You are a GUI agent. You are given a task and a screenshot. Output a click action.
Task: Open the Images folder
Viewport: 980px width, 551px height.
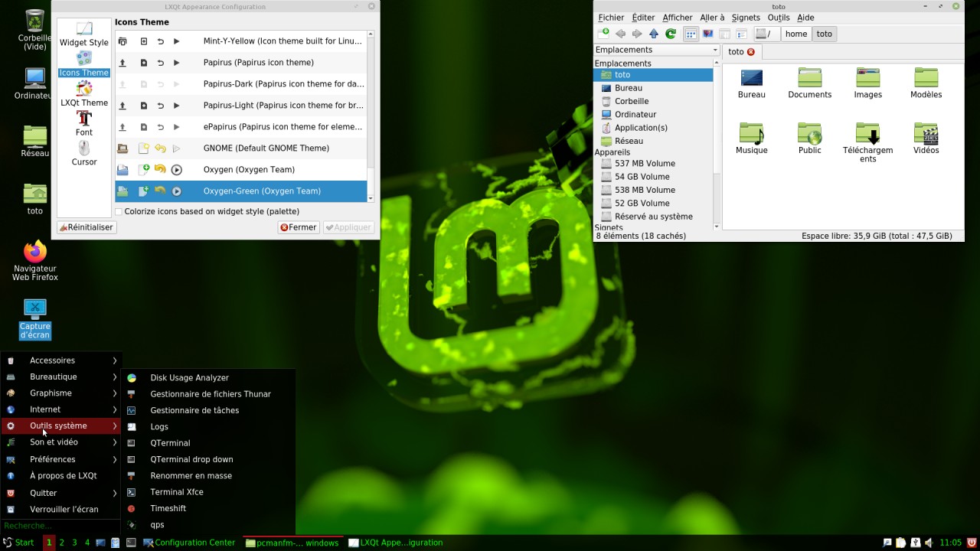868,83
